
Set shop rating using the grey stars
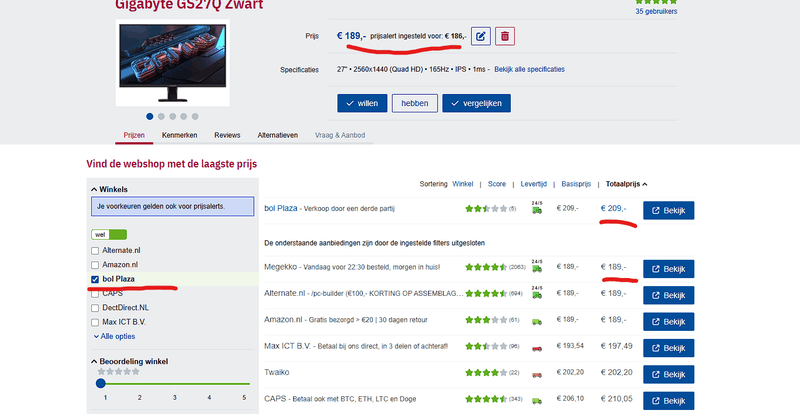tap(118, 372)
